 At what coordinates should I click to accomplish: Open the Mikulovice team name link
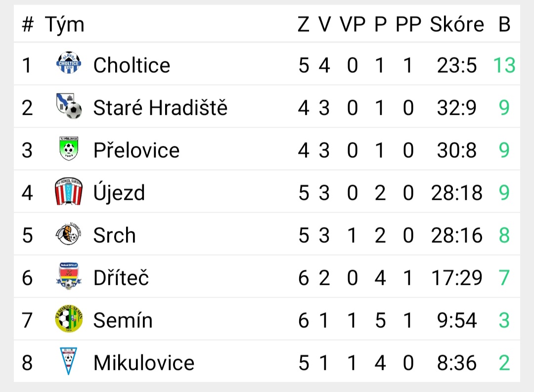[144, 363]
